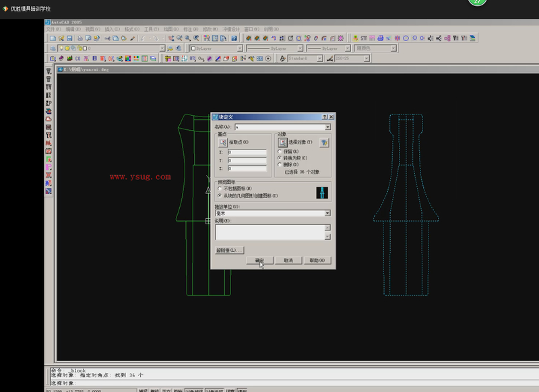This screenshot has width=539, height=392.
Task: Click the text style A icon
Action: click(x=282, y=59)
